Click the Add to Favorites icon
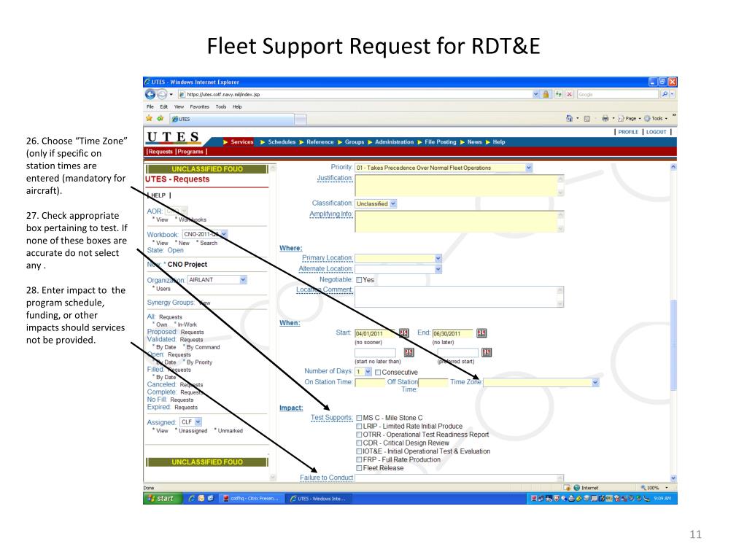The image size is (747, 560). [x=160, y=118]
